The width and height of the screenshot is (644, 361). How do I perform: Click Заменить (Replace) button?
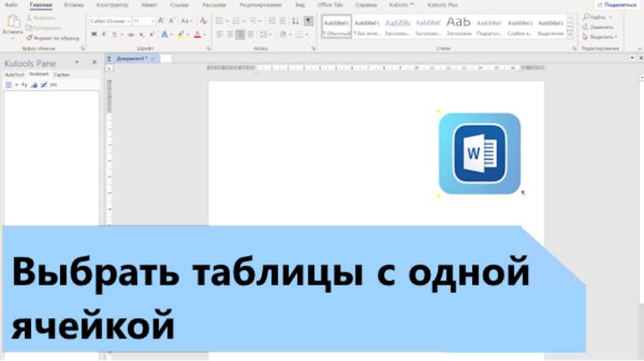(x=598, y=27)
